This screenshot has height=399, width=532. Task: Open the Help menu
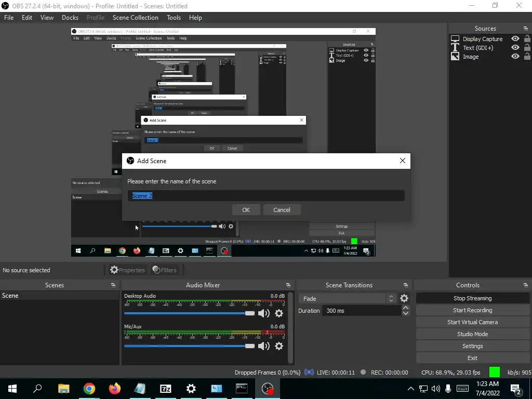tap(195, 18)
